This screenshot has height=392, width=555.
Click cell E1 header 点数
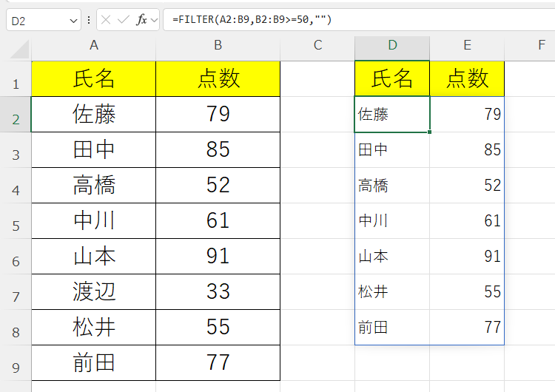467,79
